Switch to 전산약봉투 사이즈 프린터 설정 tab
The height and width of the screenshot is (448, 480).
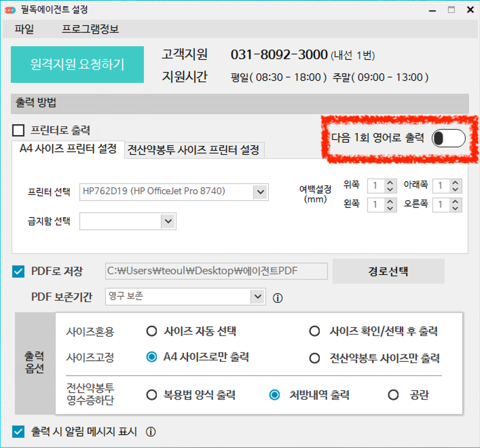click(193, 150)
